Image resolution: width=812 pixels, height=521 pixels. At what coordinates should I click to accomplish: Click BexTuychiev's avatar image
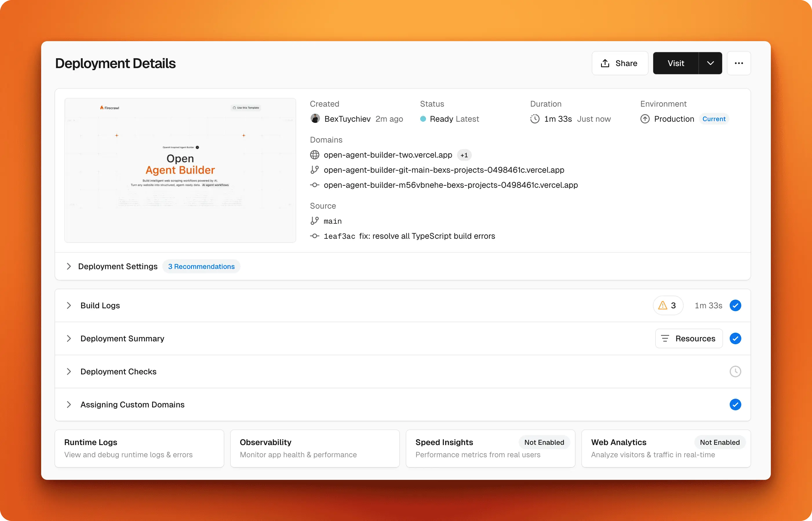pyautogui.click(x=315, y=119)
